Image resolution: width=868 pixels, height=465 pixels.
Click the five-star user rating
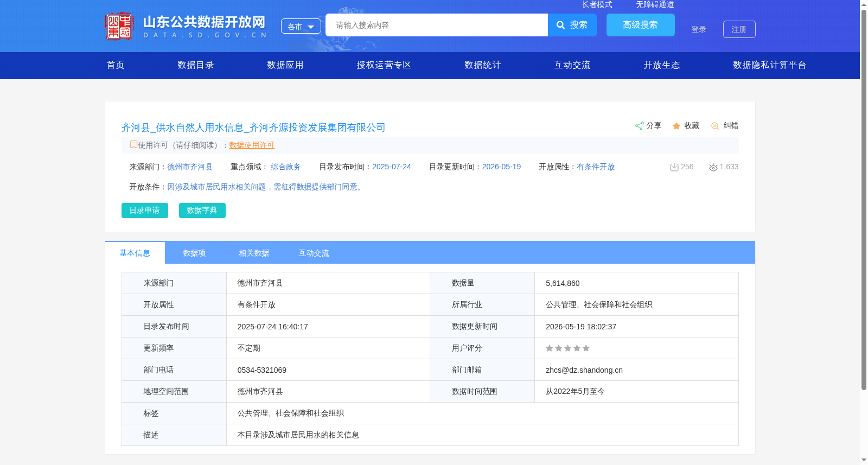(567, 348)
